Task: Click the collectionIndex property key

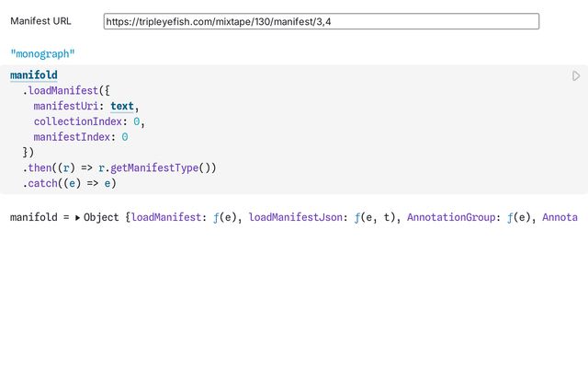Action: pyautogui.click(x=77, y=121)
